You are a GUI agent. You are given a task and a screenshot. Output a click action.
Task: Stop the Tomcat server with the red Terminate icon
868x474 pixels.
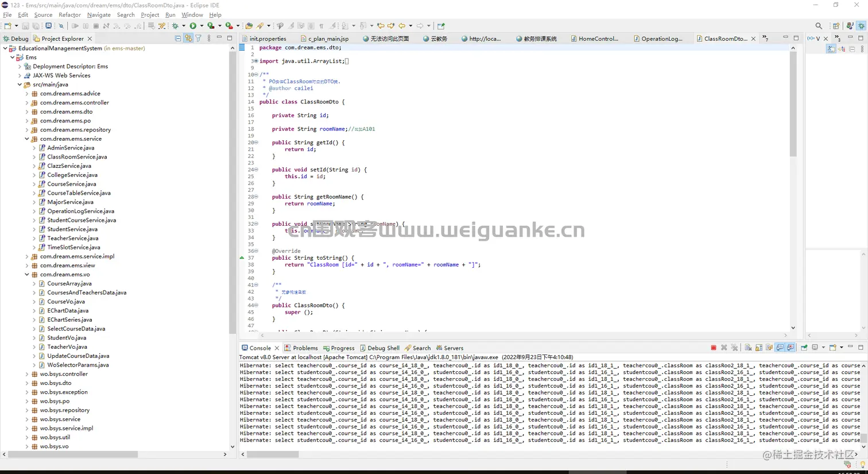pos(714,348)
